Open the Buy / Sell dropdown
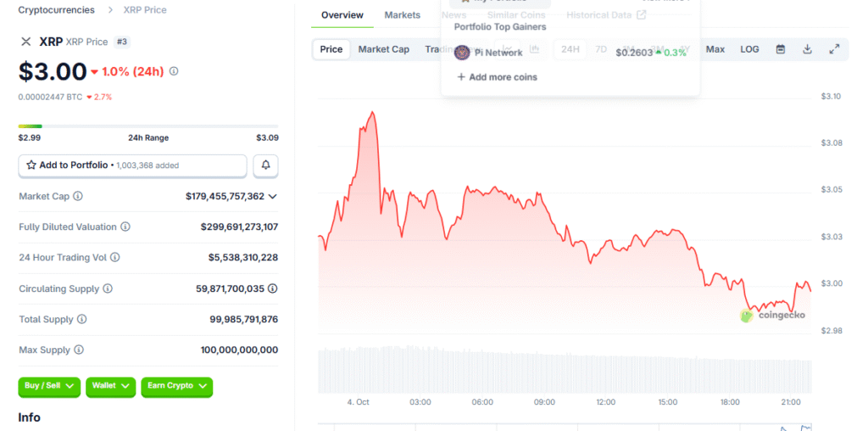Viewport: 868px width, 431px height. (x=49, y=386)
